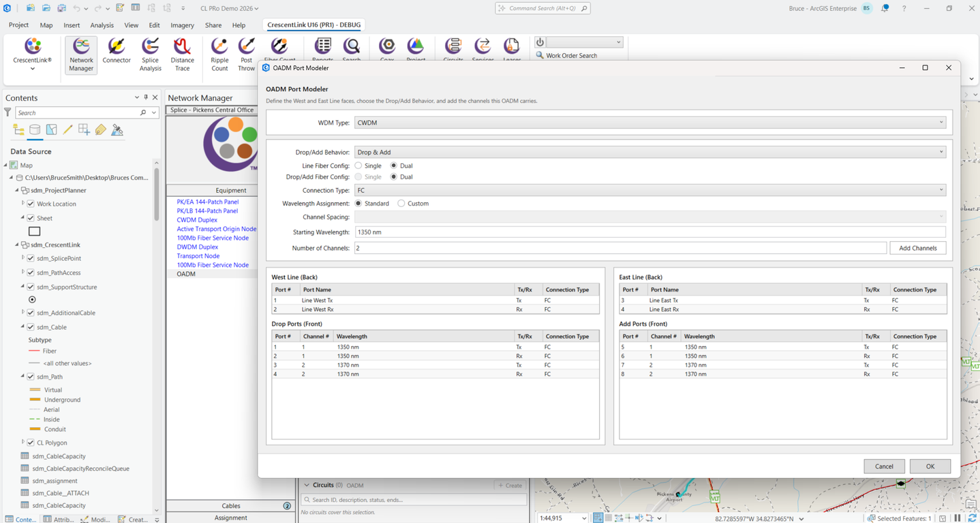Open the Splice Analysis tool
Viewport: 980px width, 523px height.
tap(150, 54)
